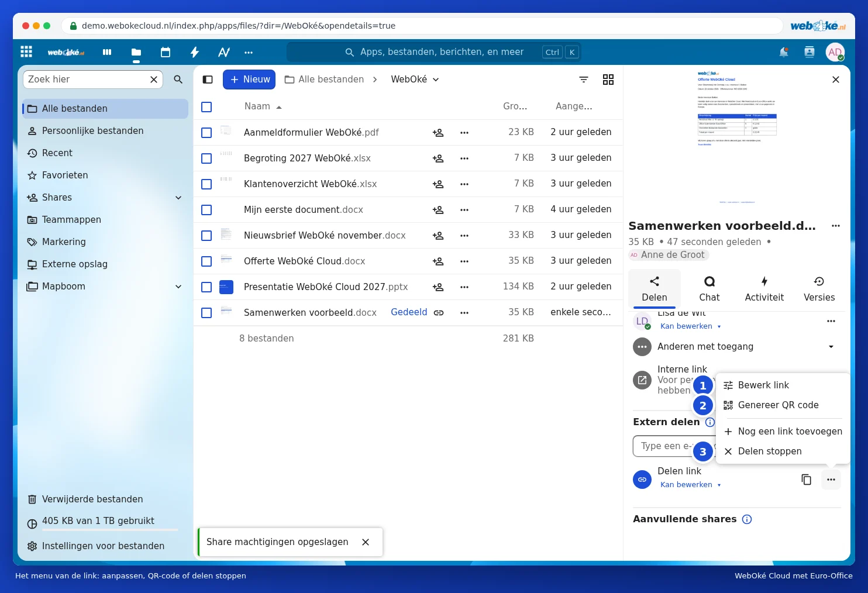Open Kan bewerken dropdown under Delen link
Viewport: 868px width, 593px height.
[690, 485]
